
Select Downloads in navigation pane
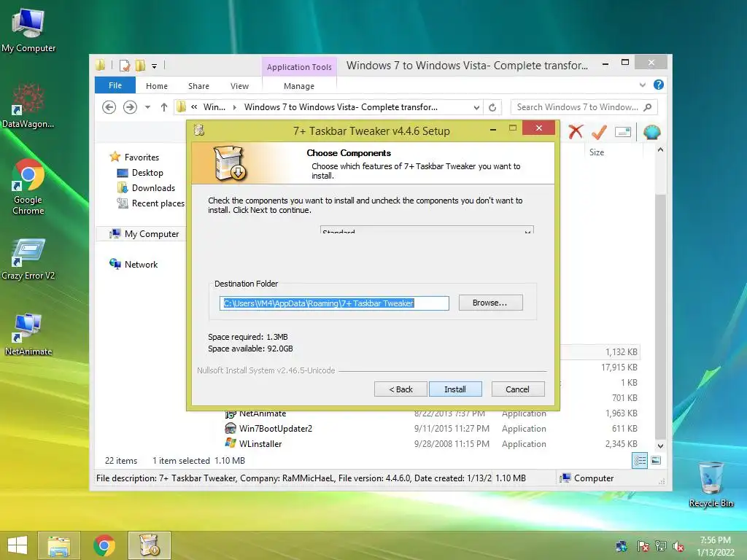click(x=153, y=188)
